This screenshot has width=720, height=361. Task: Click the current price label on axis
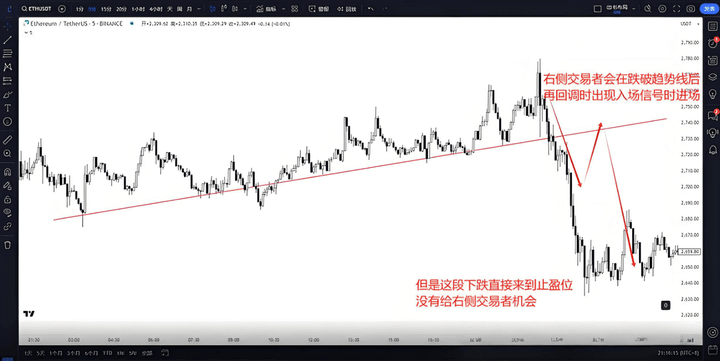point(690,251)
